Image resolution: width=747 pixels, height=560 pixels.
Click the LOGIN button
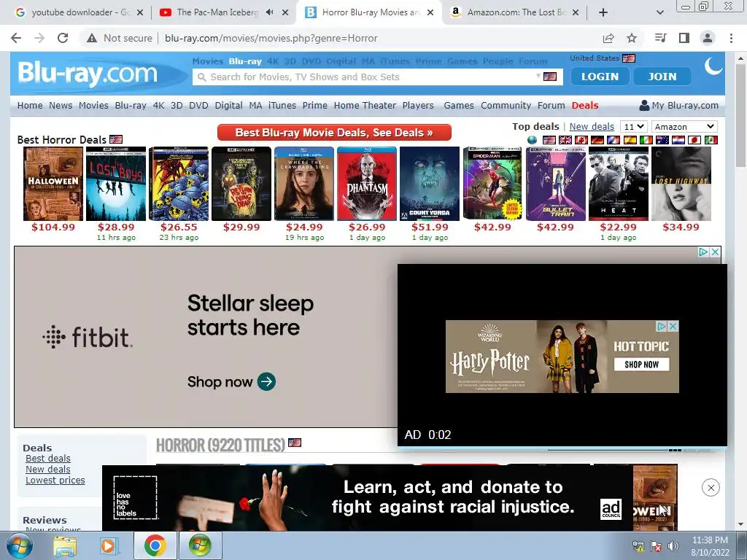coord(600,76)
